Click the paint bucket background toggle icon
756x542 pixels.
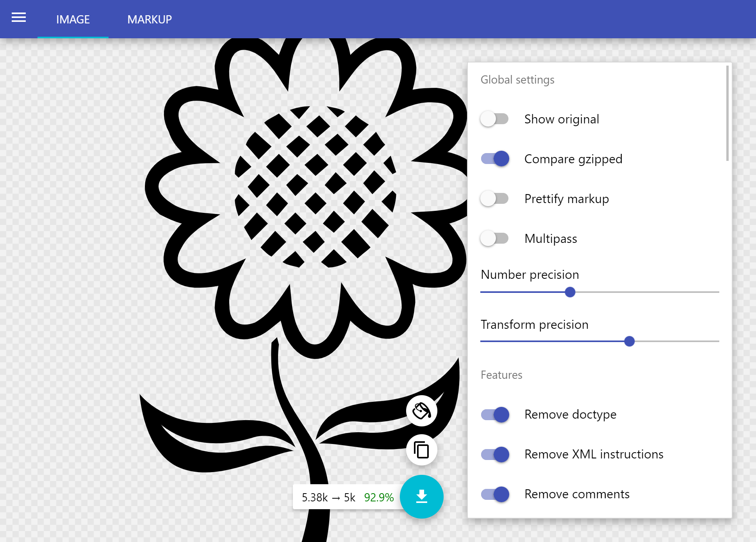[x=421, y=411]
